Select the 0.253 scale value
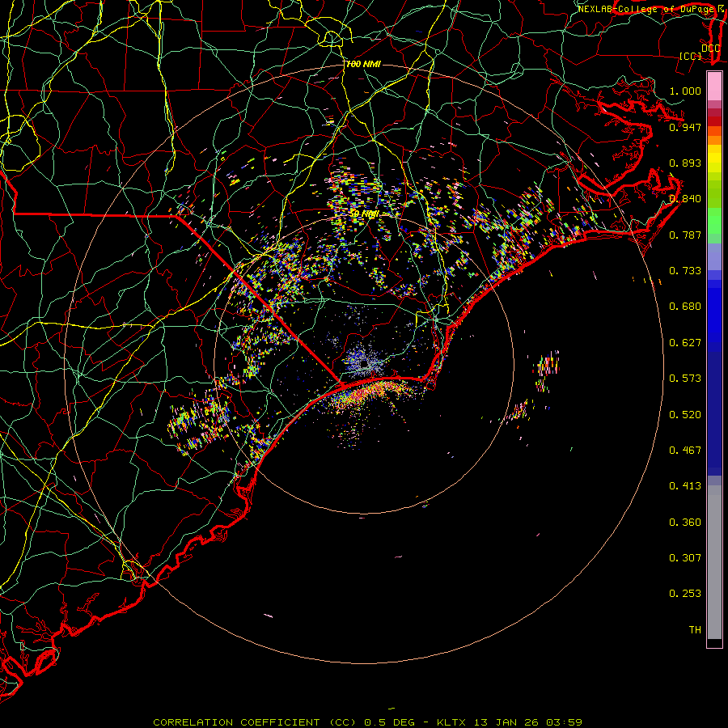 tap(685, 594)
